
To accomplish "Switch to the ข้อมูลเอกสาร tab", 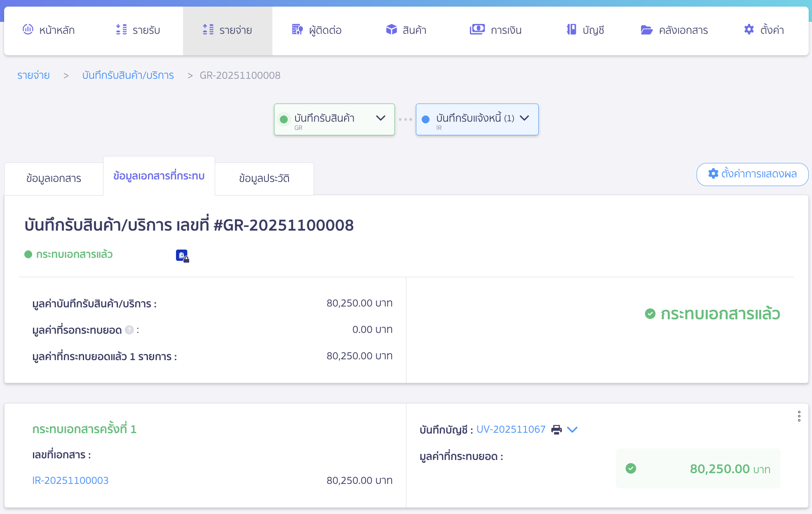I will (54, 178).
